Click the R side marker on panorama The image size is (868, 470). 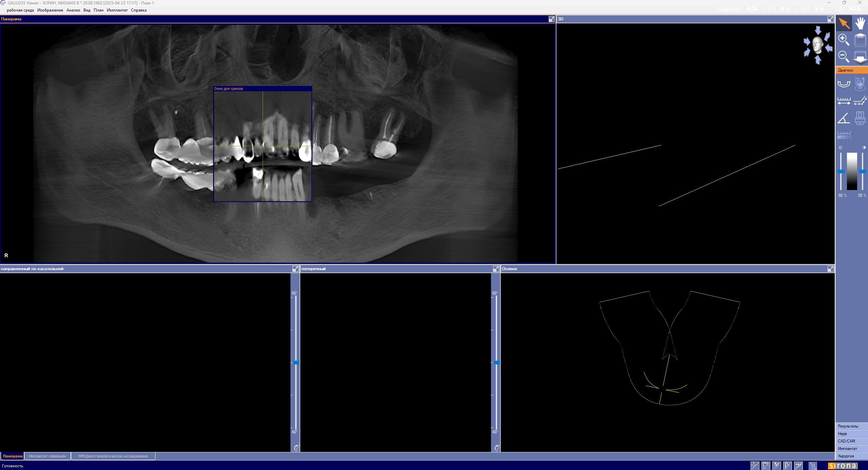tap(6, 256)
